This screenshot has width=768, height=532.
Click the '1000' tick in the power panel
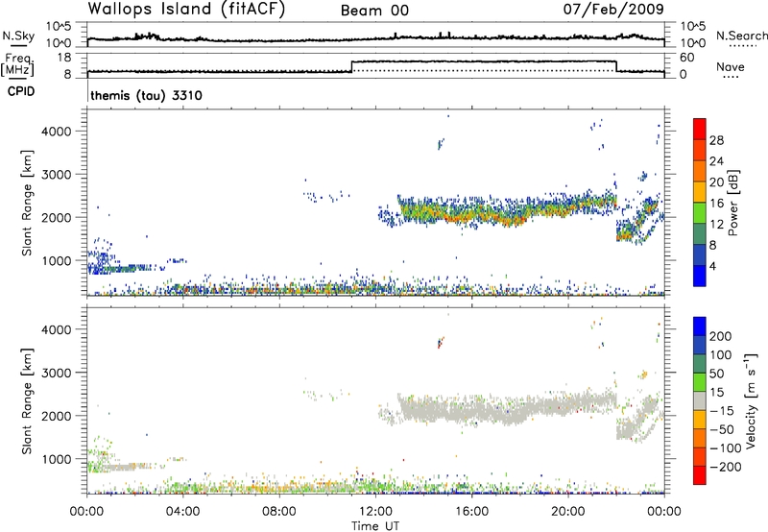[x=57, y=260]
